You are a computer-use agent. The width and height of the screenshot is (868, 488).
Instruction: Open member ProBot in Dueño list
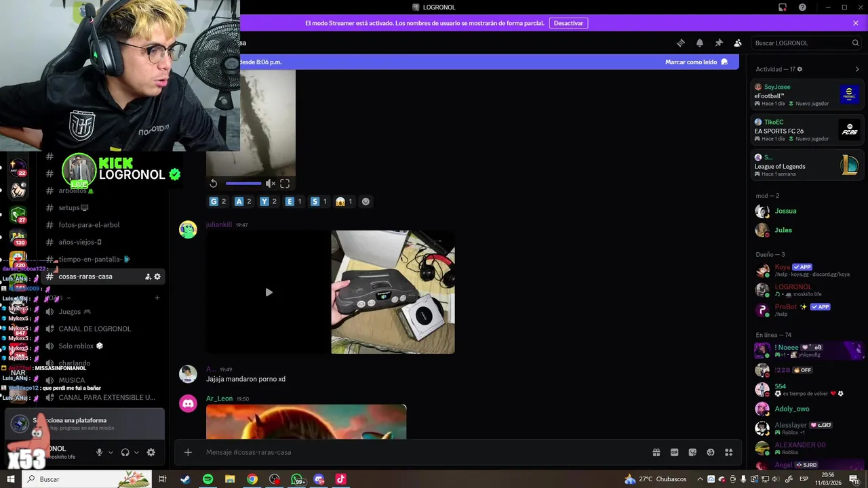(x=806, y=310)
